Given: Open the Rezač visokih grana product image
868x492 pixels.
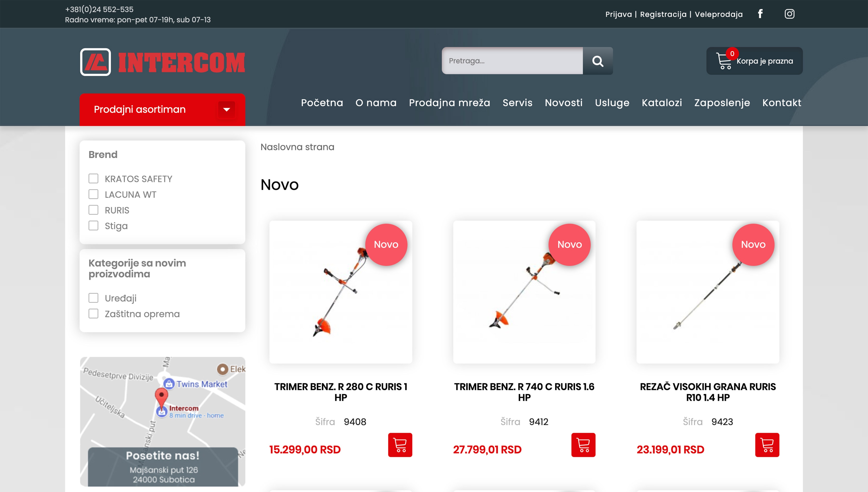Looking at the screenshot, I should pos(708,292).
